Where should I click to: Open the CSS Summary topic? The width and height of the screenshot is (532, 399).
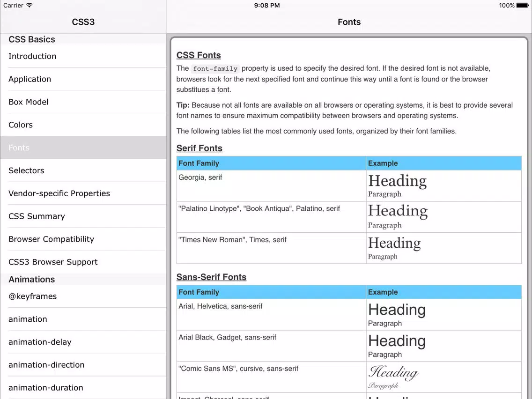(x=83, y=216)
